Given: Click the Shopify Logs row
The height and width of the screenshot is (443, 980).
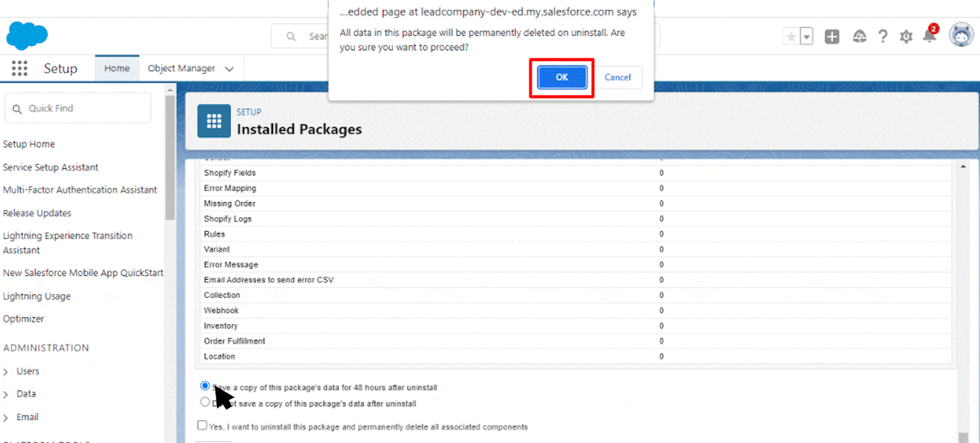Looking at the screenshot, I should [x=575, y=219].
